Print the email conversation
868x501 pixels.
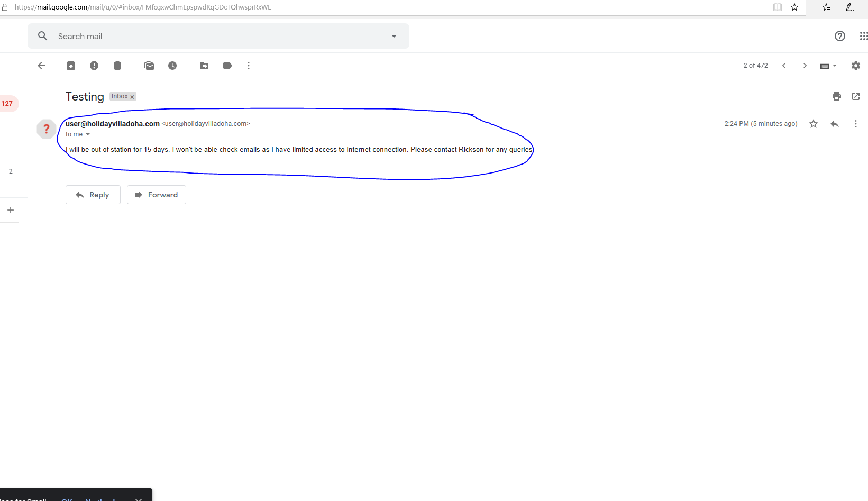pos(836,96)
